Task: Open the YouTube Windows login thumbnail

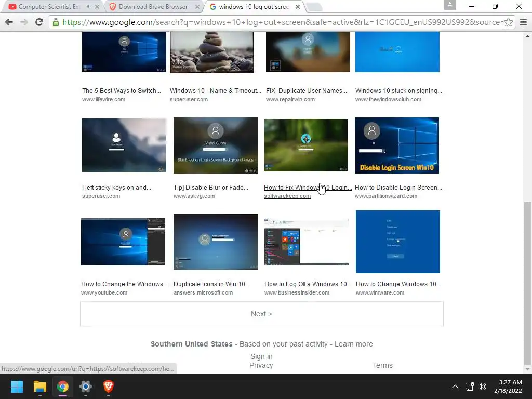Action: [x=123, y=242]
